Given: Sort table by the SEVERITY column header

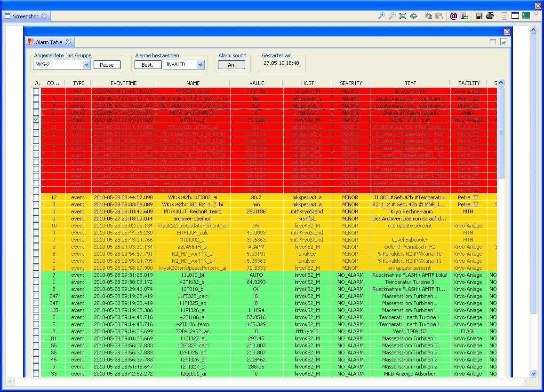Looking at the screenshot, I should click(x=351, y=83).
